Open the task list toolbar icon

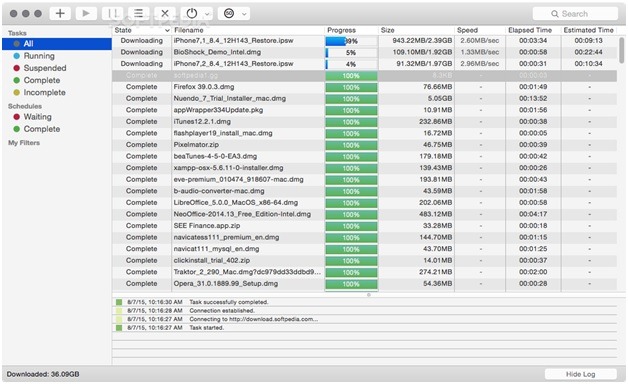click(x=139, y=13)
